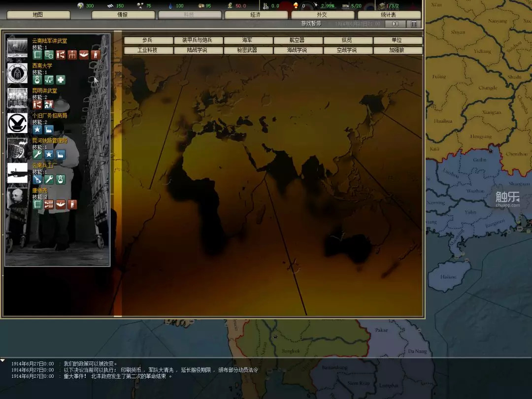
Task: Open the game menu button beside pause
Action: (x=414, y=24)
